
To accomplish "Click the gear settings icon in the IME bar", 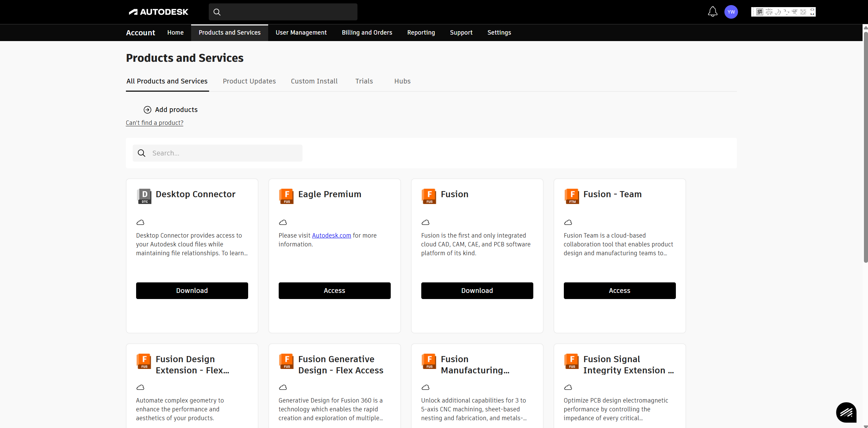I will click(x=803, y=12).
